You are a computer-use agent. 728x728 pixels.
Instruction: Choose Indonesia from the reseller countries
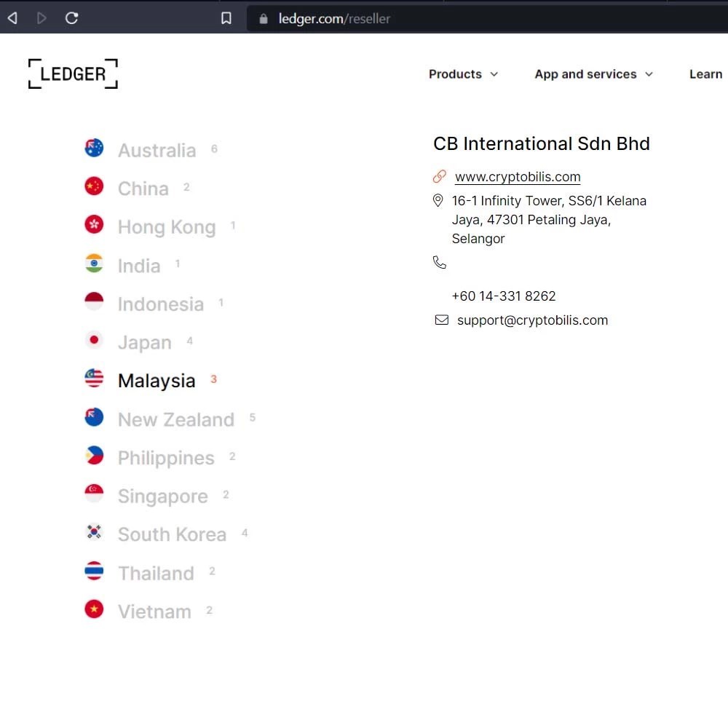point(161,304)
